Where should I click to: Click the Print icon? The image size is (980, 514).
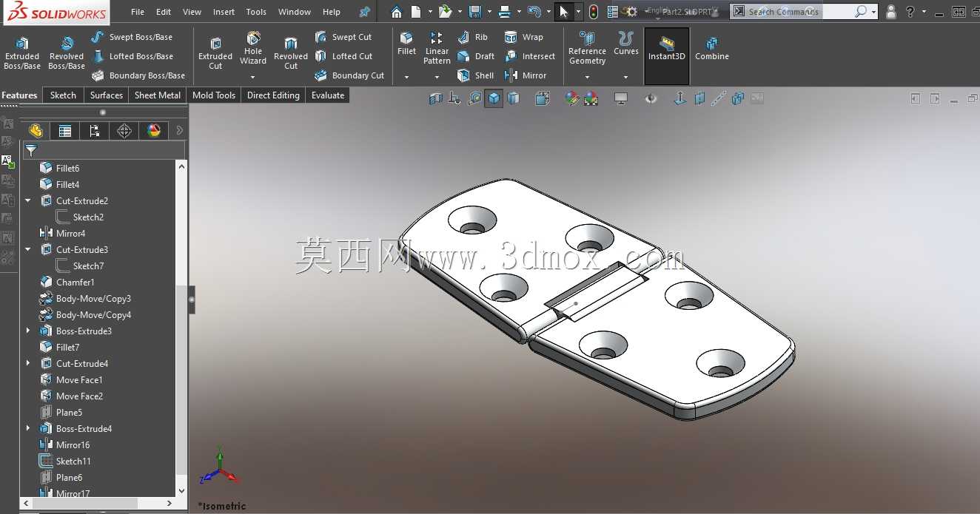[x=504, y=12]
